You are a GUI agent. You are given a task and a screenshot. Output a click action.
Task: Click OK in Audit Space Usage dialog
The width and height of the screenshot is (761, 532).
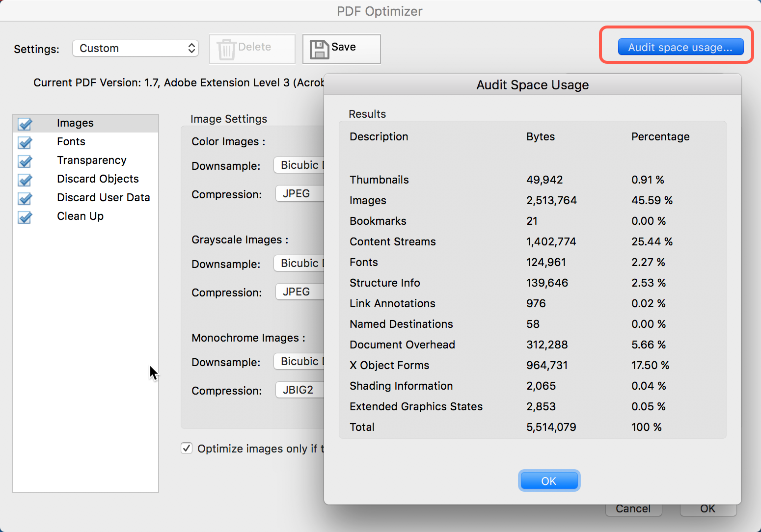coord(549,481)
